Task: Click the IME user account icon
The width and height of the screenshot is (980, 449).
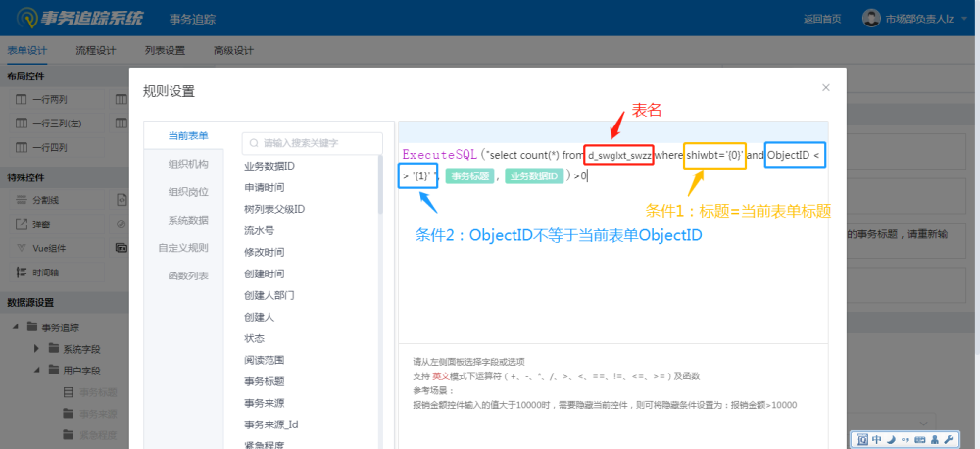Action: 935,439
